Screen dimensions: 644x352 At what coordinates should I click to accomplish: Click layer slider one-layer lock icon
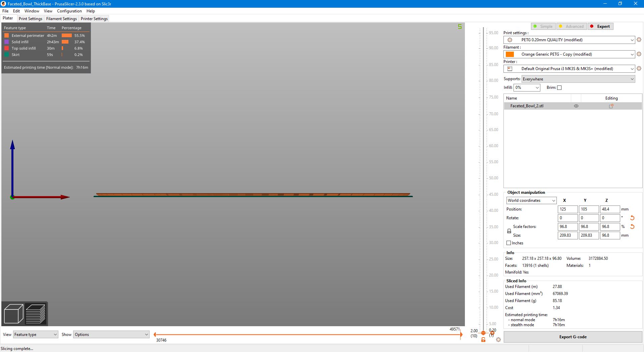click(483, 340)
